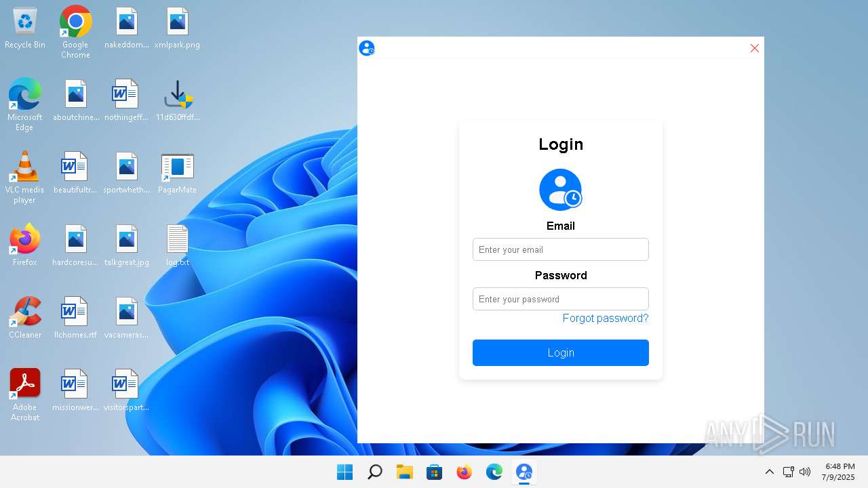Open the Windows Start menu
This screenshot has width=868, height=488.
345,472
